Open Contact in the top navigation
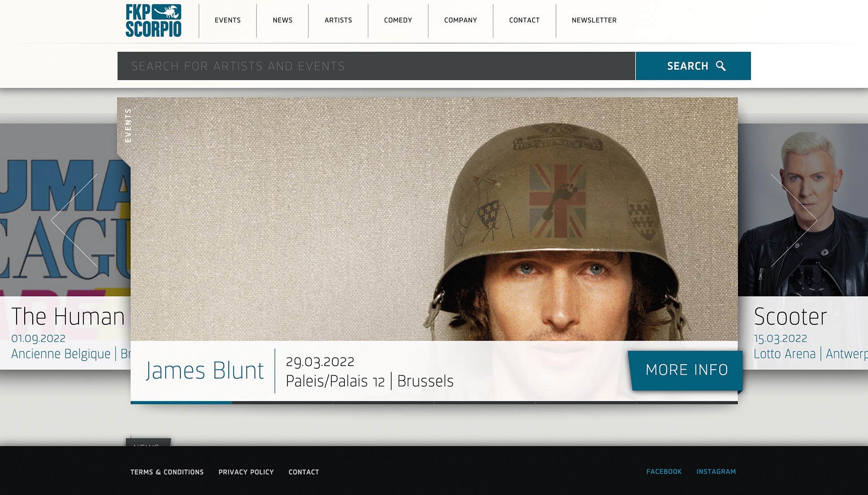 point(524,20)
